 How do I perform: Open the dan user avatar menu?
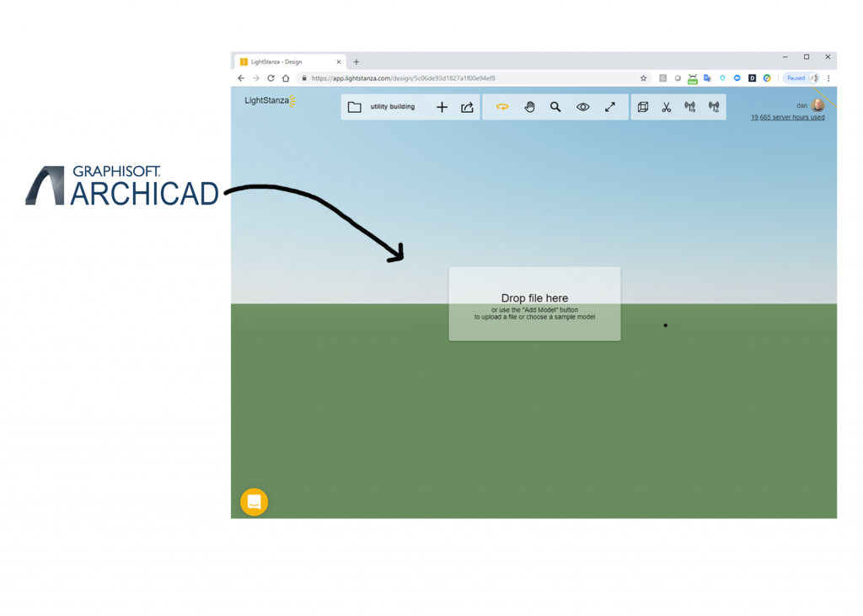coord(817,105)
